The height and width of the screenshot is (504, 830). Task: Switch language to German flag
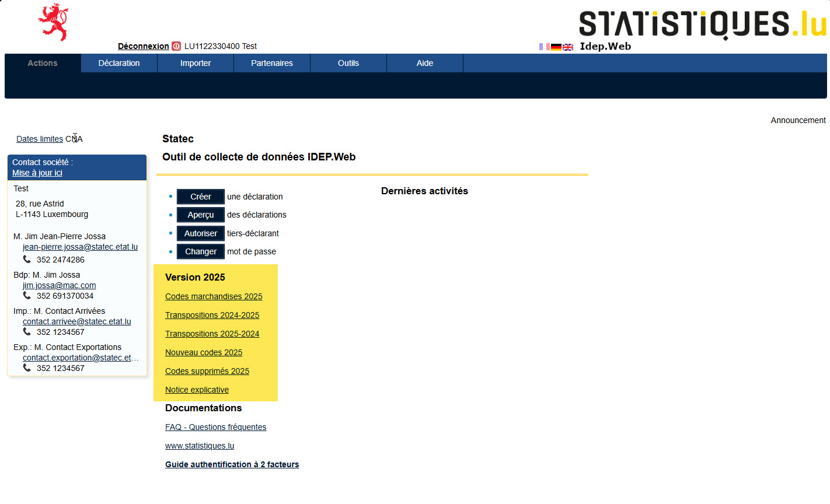[x=556, y=47]
